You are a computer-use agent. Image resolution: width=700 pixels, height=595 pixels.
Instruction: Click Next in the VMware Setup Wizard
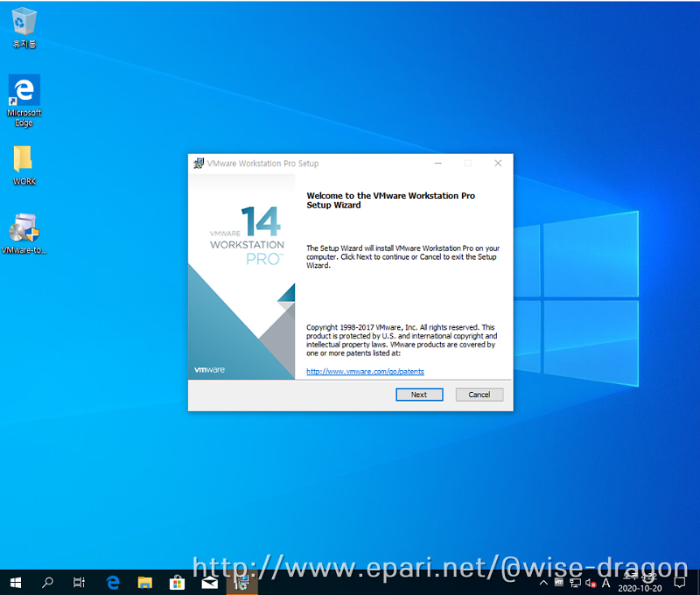coord(419,395)
